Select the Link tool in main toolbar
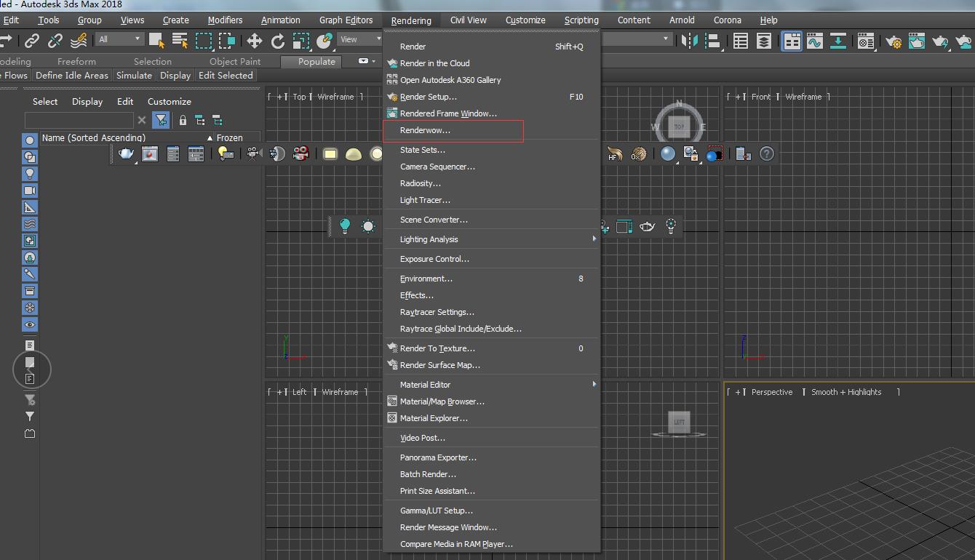 pyautogui.click(x=32, y=41)
